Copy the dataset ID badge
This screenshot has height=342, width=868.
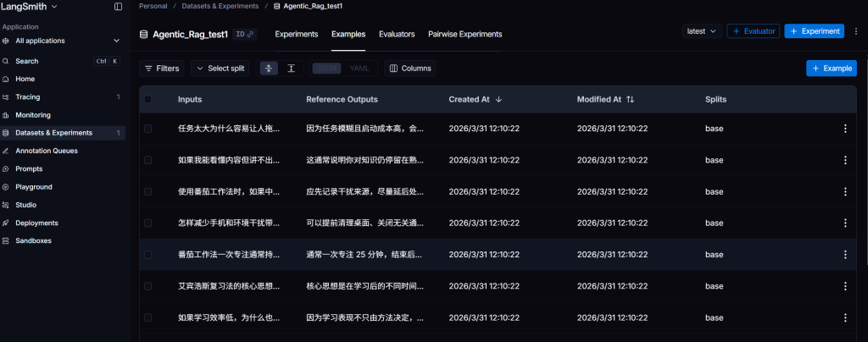tap(245, 34)
